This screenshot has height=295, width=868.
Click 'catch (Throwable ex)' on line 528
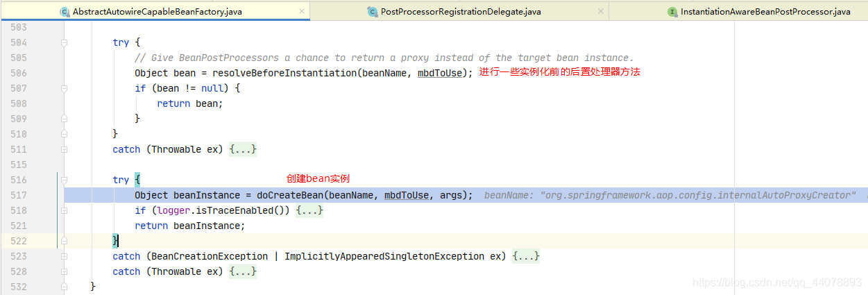click(x=169, y=271)
